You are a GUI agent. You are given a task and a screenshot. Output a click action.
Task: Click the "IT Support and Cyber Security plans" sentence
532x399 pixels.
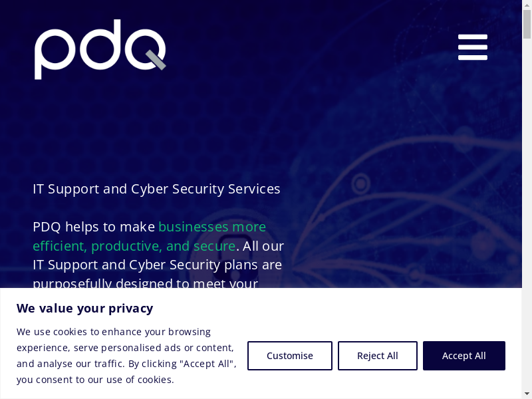(157, 265)
